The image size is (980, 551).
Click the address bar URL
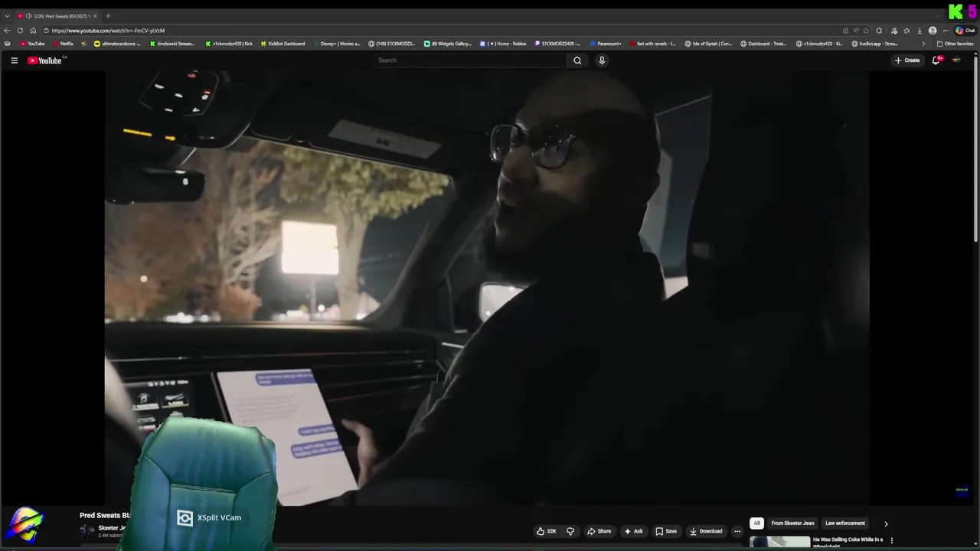tap(108, 31)
